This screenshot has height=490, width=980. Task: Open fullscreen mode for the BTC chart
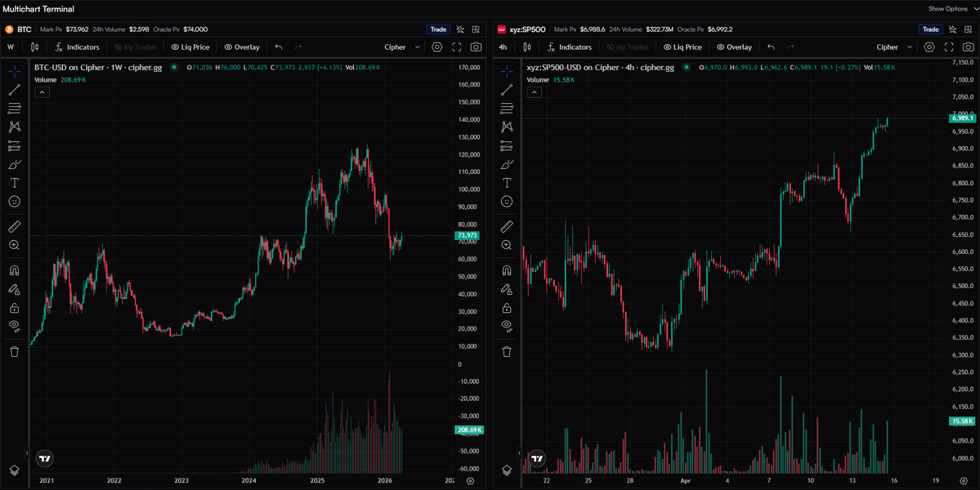coord(456,47)
